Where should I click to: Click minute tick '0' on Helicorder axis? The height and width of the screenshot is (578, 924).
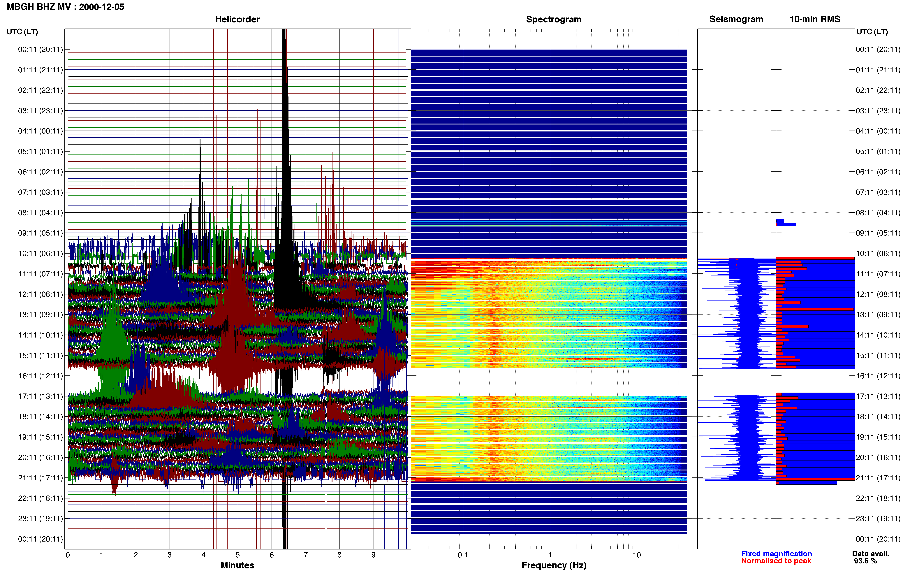pos(68,555)
